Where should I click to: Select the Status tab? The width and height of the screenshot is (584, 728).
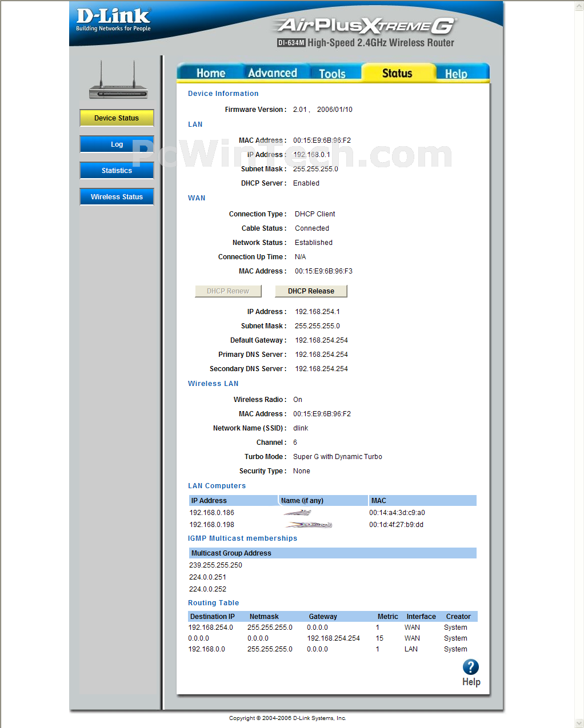397,73
